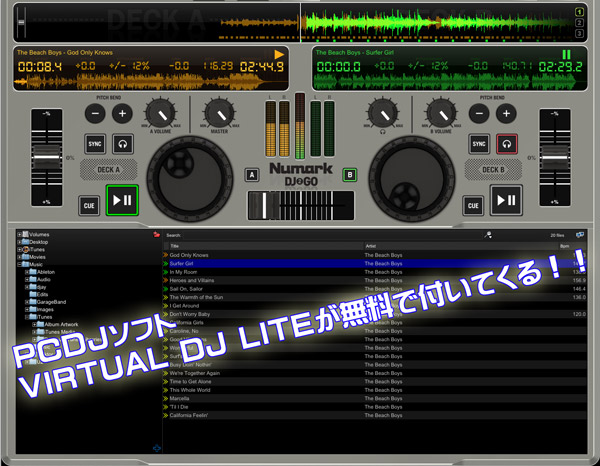Click the MASTER volume knob
This screenshot has height=466, width=600.
pos(219,114)
